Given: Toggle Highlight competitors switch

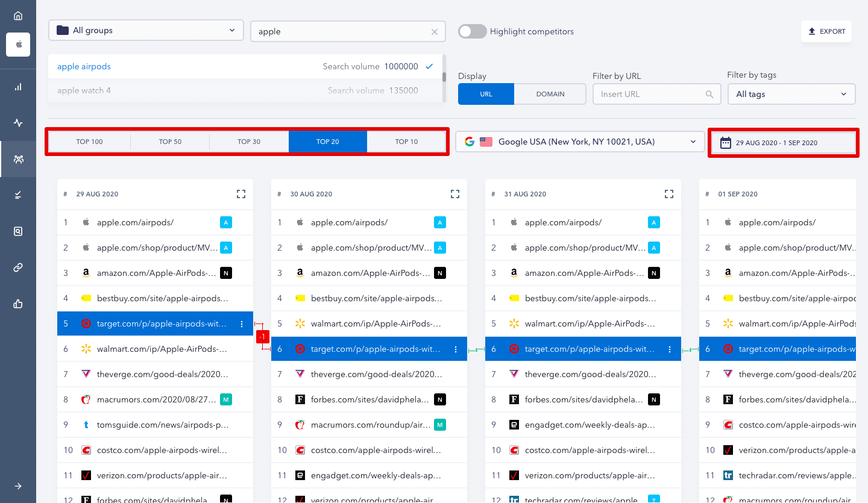Looking at the screenshot, I should click(x=472, y=31).
